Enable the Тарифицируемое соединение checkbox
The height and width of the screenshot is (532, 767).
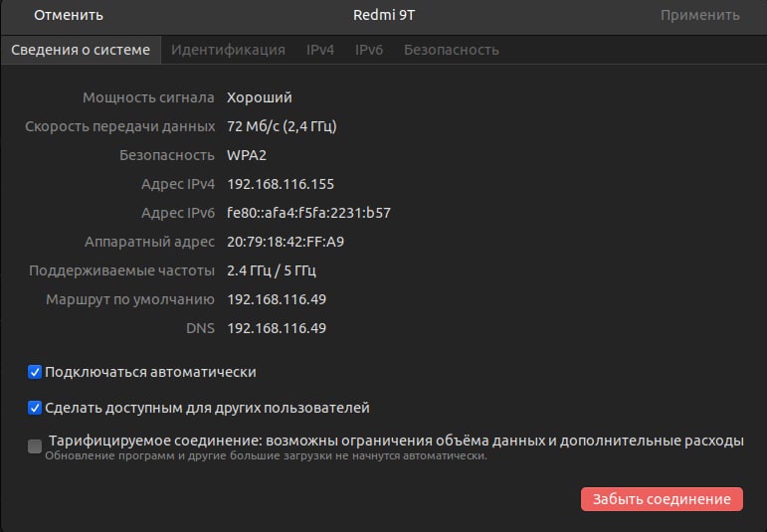[36, 446]
